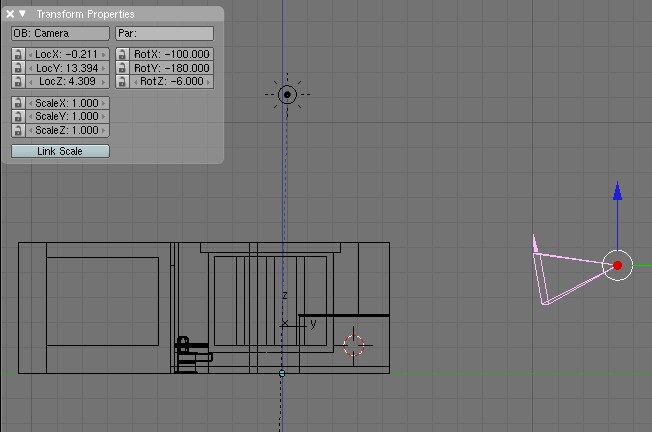This screenshot has width=652, height=432.
Task: Toggle the ScaleY lock icon
Action: tap(18, 116)
